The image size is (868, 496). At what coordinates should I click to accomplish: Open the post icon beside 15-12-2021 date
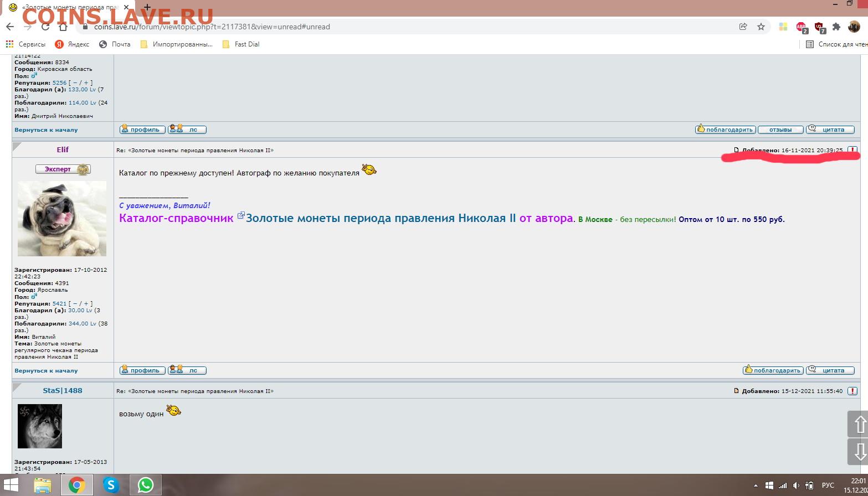736,391
